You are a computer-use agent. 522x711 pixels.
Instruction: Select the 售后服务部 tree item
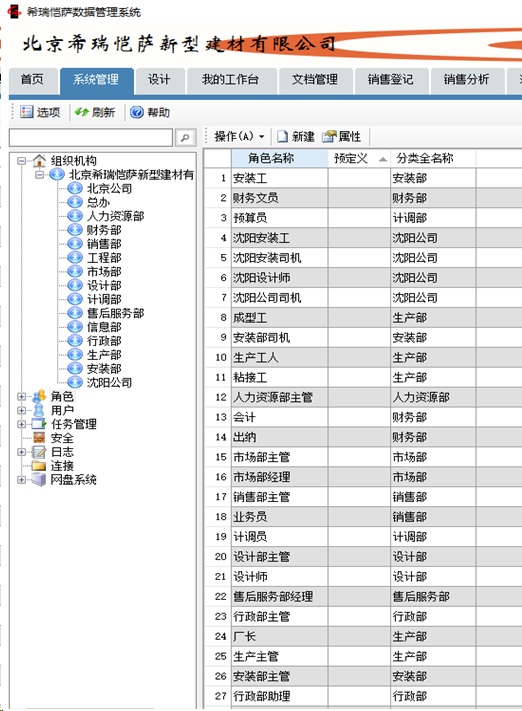pos(116,313)
